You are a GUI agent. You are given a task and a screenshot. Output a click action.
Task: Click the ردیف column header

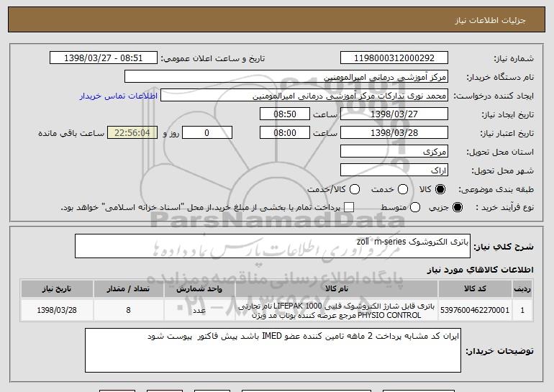click(522, 289)
